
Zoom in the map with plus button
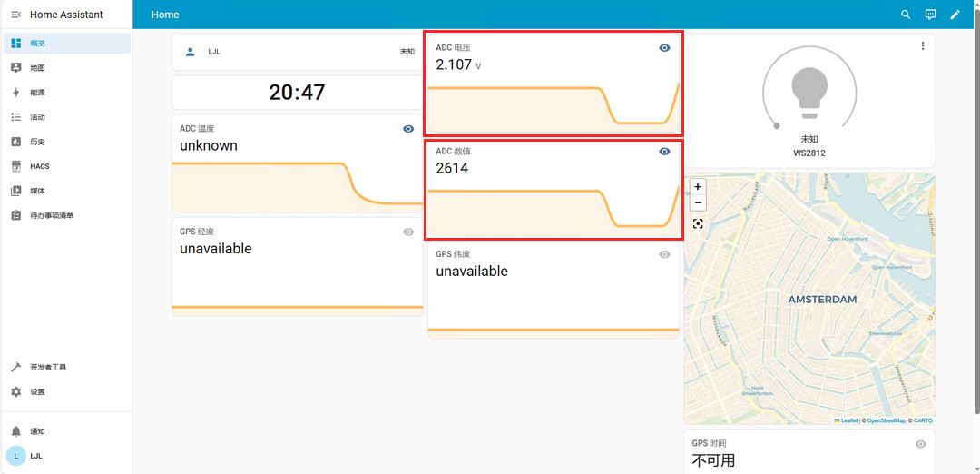(x=698, y=186)
